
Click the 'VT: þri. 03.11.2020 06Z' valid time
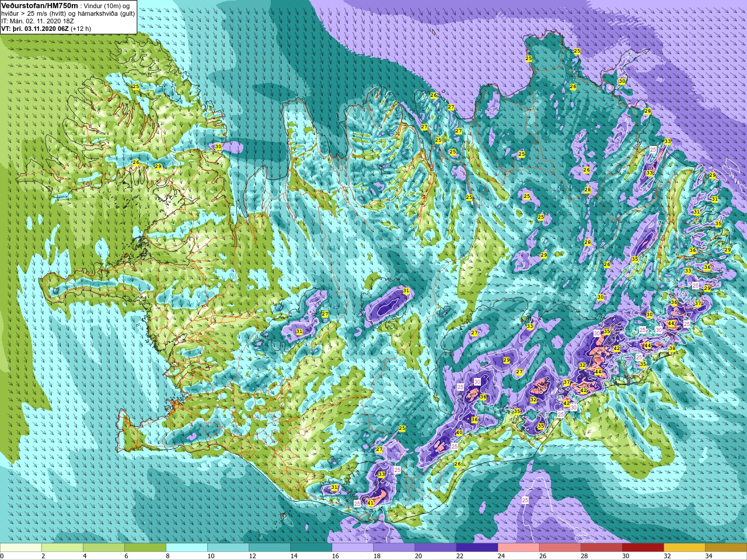[x=35, y=29]
